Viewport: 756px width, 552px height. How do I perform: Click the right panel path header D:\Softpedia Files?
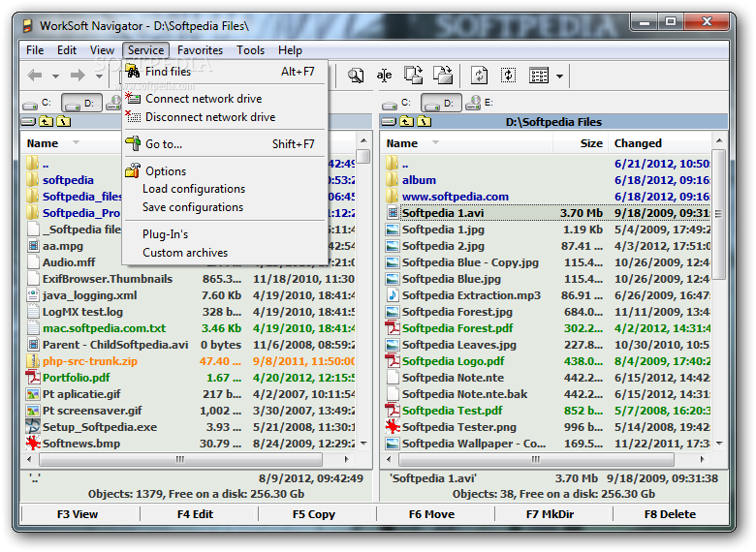coord(553,122)
